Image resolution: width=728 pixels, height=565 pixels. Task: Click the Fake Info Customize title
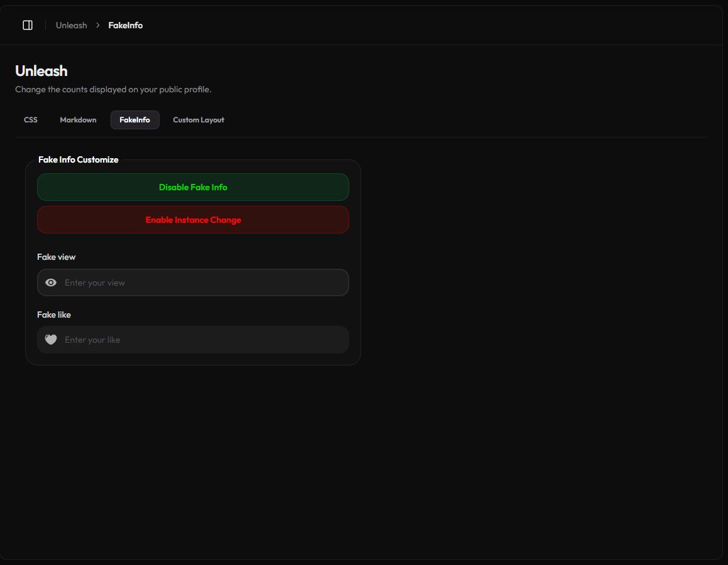[79, 159]
